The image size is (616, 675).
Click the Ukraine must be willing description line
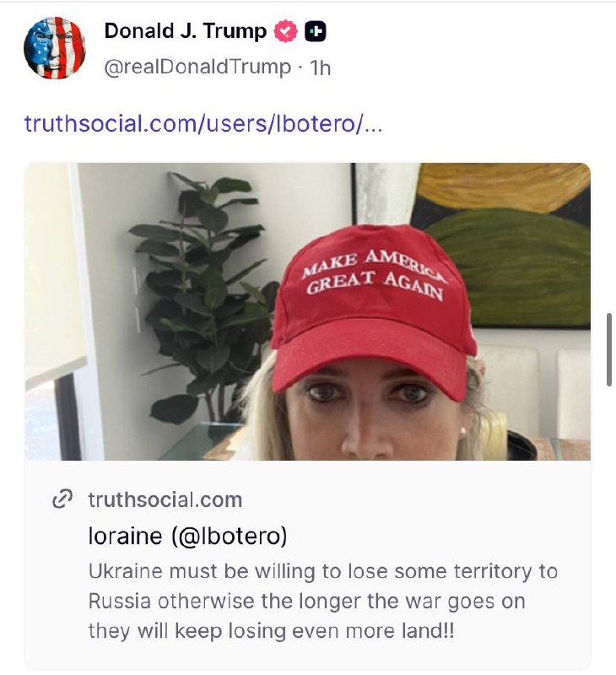[x=323, y=572]
